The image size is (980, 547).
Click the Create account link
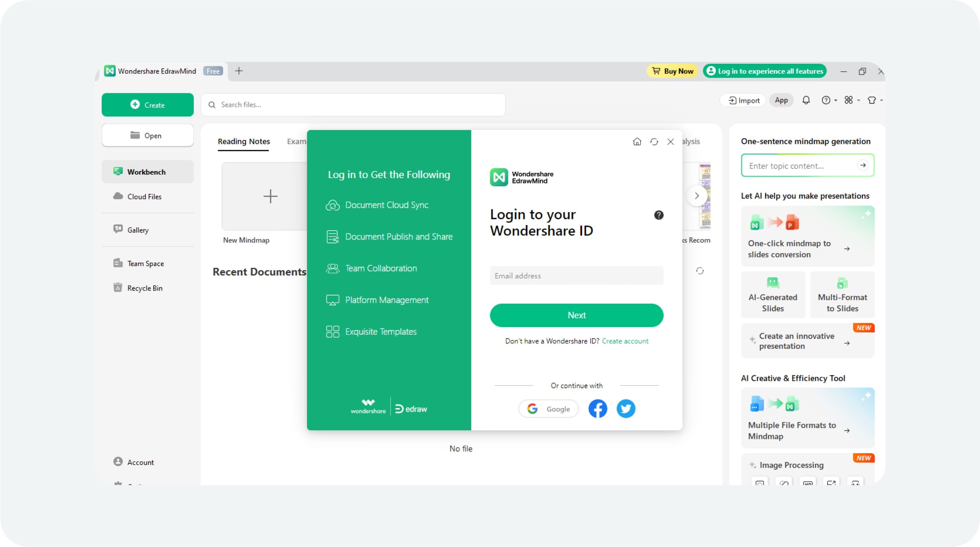point(625,341)
